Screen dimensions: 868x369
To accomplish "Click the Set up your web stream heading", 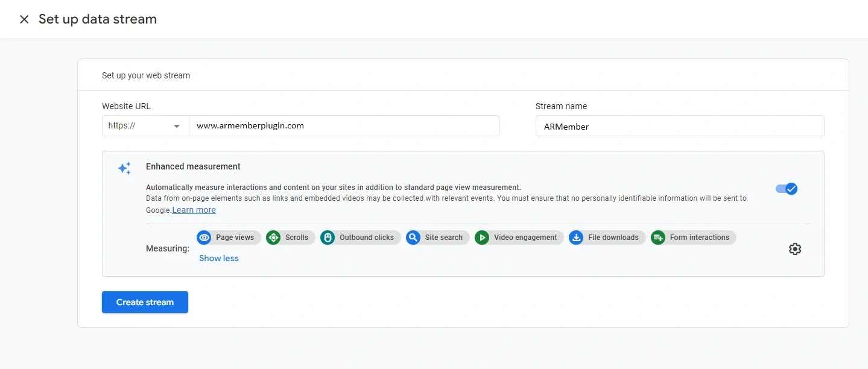I will [146, 75].
